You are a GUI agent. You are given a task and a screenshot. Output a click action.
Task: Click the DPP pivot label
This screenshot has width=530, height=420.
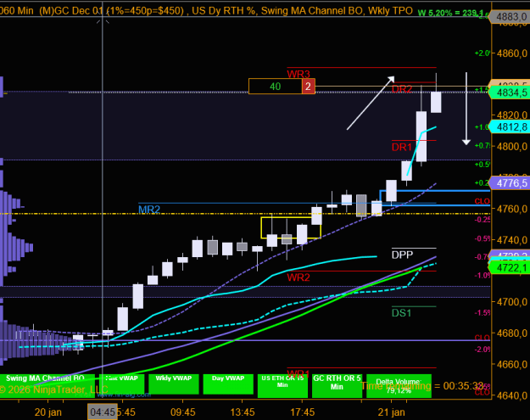coord(402,255)
